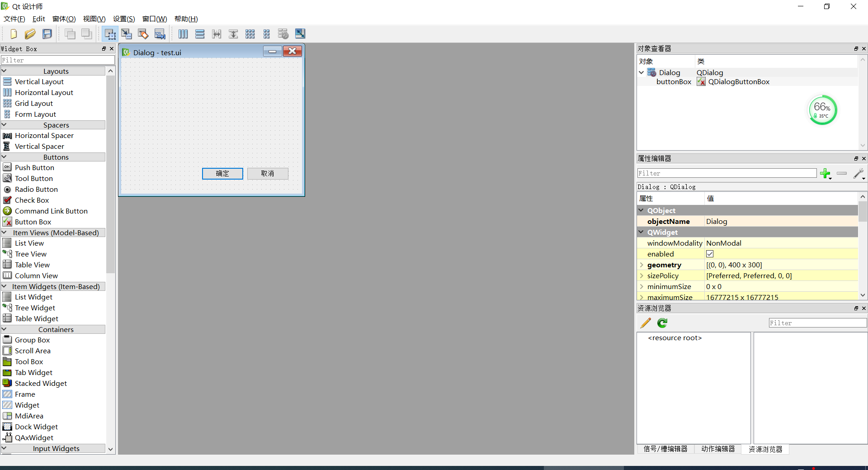Switch to Edit Tab Order mode
Viewport: 868px width, 470px height.
click(160, 34)
